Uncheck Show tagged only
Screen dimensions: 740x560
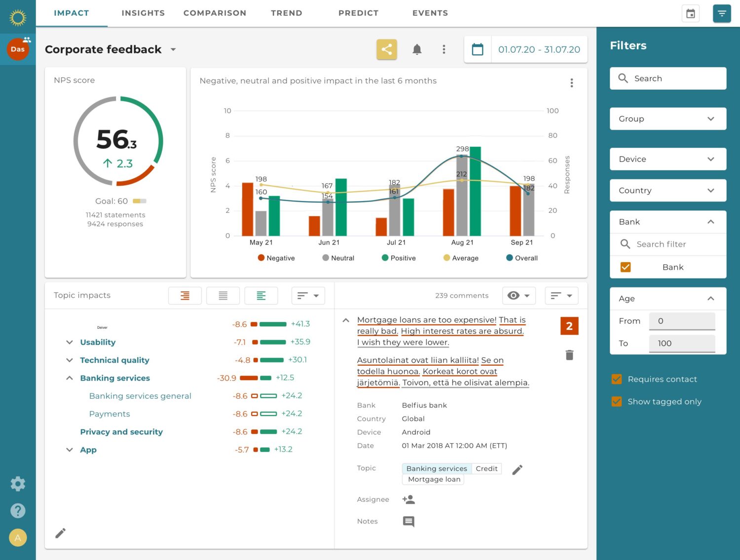pyautogui.click(x=617, y=401)
